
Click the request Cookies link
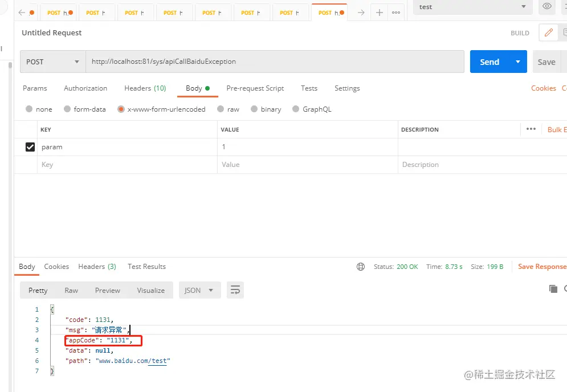pyautogui.click(x=543, y=88)
